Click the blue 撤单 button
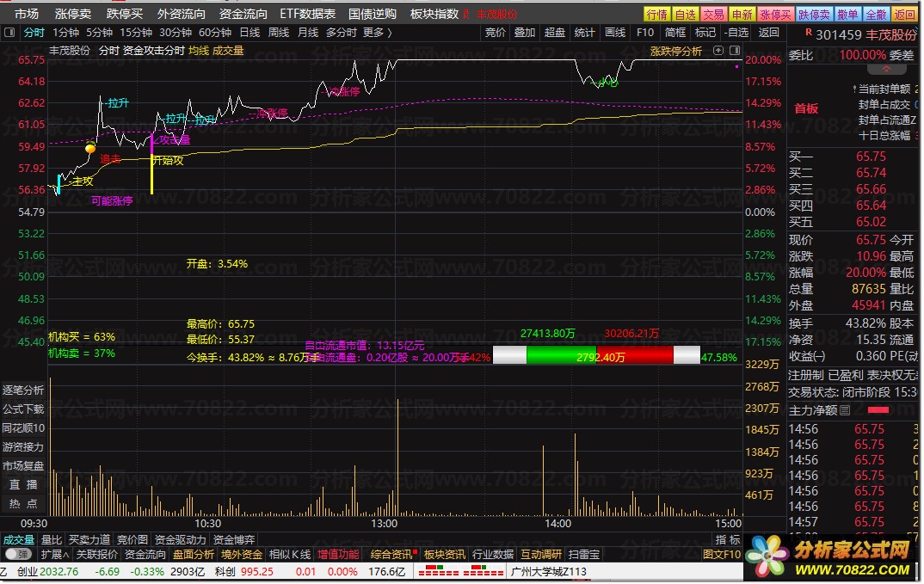924x584 pixels. (847, 14)
